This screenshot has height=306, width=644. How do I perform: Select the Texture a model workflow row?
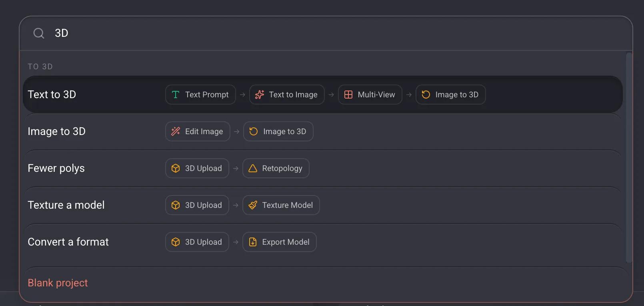coord(323,205)
